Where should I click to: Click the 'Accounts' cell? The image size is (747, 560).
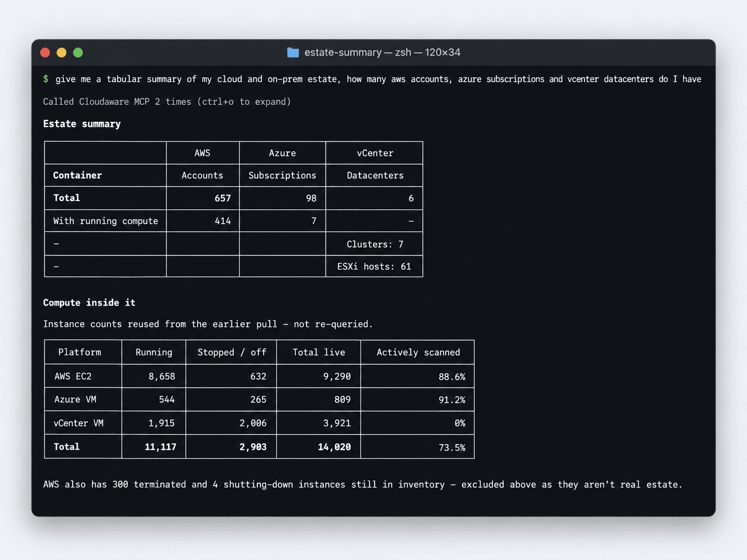pyautogui.click(x=202, y=175)
